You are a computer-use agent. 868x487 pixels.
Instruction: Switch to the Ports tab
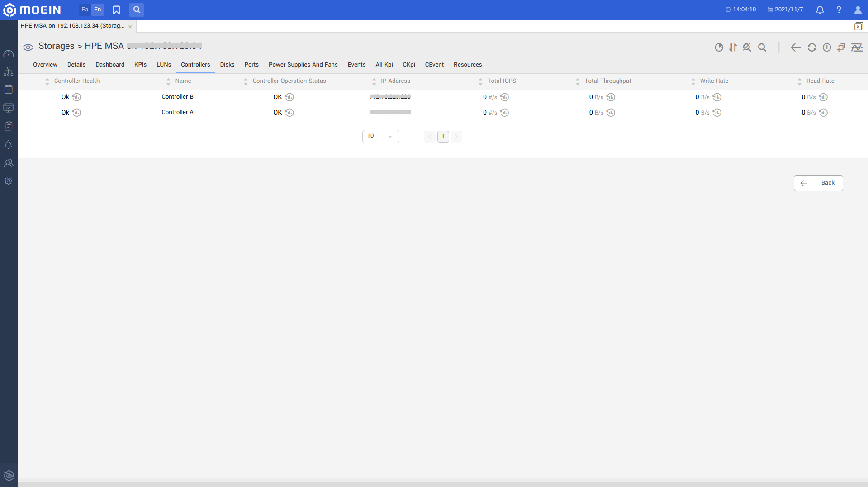tap(251, 65)
